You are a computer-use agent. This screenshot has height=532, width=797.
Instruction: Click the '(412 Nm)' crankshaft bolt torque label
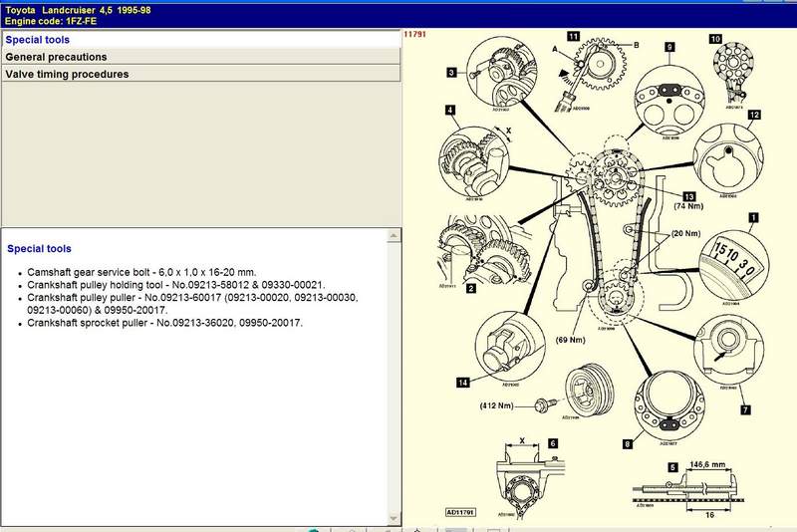pos(496,405)
